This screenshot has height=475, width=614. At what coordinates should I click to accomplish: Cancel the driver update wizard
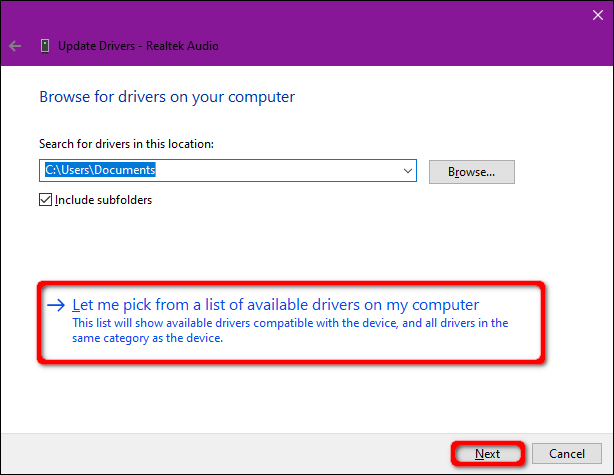pos(567,454)
